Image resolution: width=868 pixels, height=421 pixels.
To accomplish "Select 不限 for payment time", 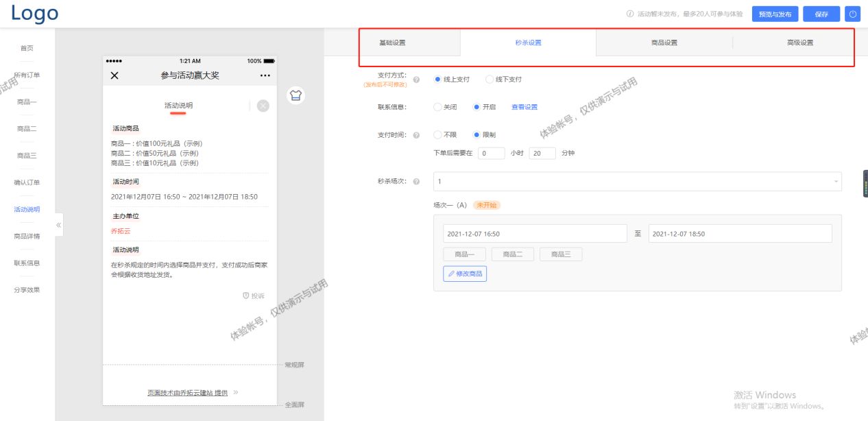I will pyautogui.click(x=438, y=134).
